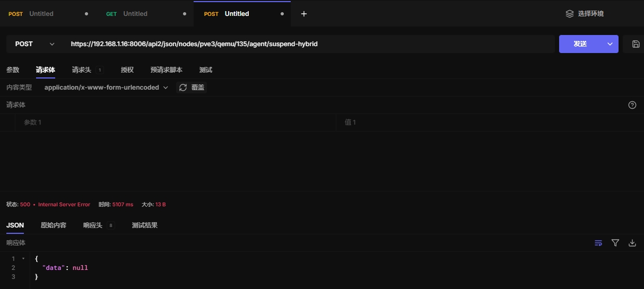Toggle line wrap icon in response body
Screen dimensions: 644x289
point(598,243)
